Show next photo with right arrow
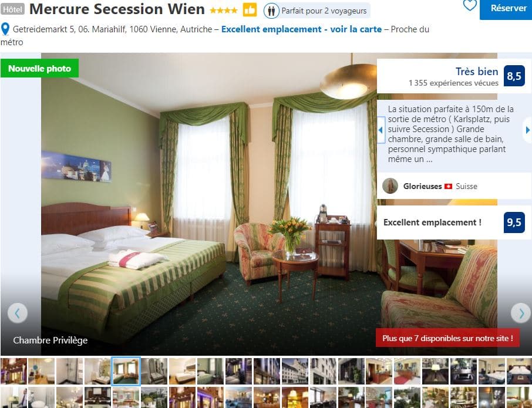Screen dimensions: 532x408 click(x=521, y=313)
